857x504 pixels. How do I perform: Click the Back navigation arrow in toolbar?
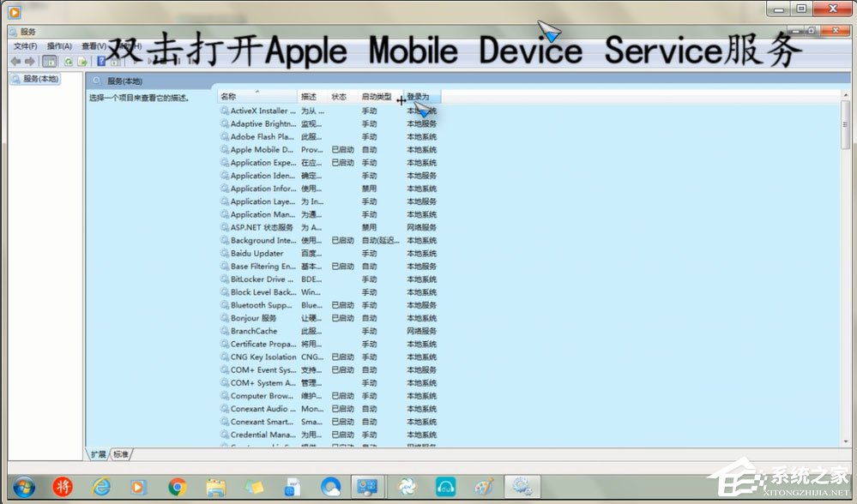(x=15, y=61)
